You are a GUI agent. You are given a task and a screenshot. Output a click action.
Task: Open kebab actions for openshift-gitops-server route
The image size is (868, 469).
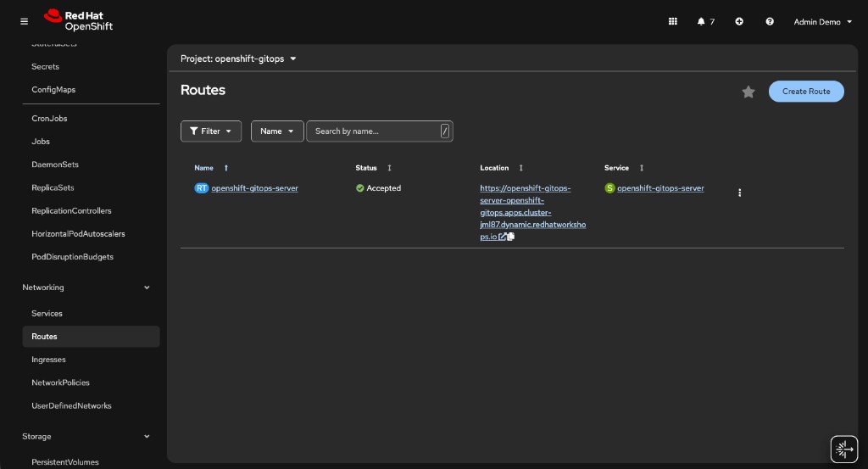(x=739, y=193)
